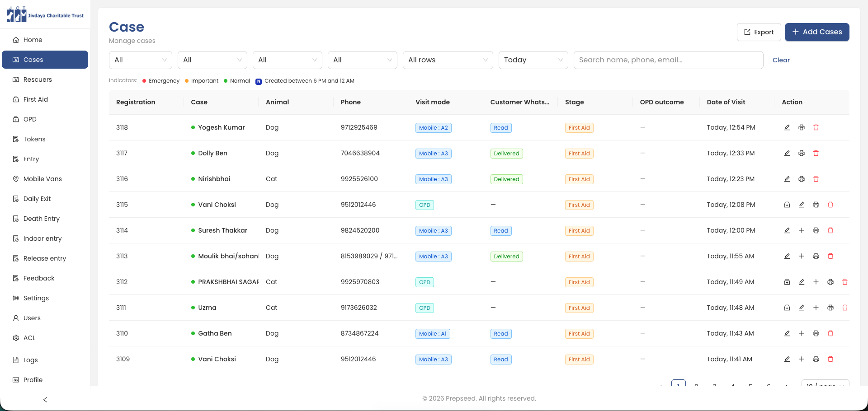
Task: Click the Export button
Action: point(759,32)
